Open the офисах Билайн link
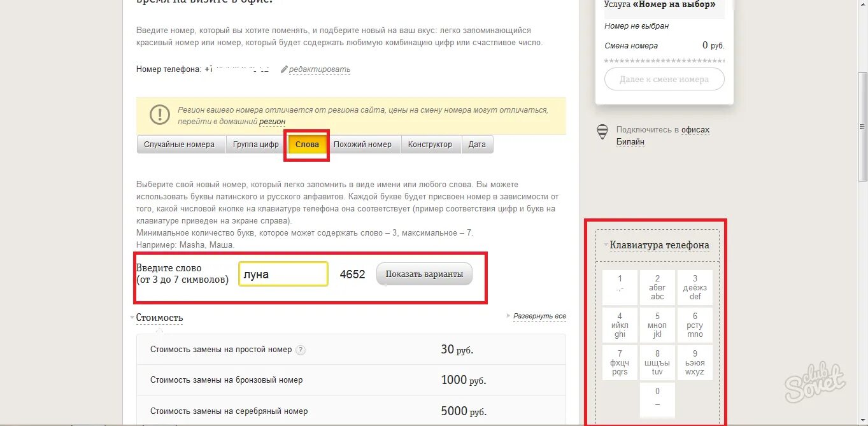 pos(663,136)
